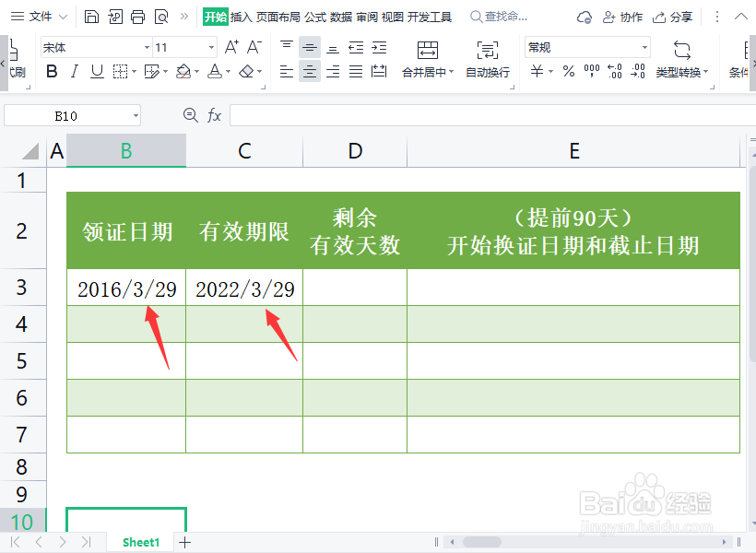756x553 pixels.
Task: Click the 合并居中 button
Action: point(428,59)
